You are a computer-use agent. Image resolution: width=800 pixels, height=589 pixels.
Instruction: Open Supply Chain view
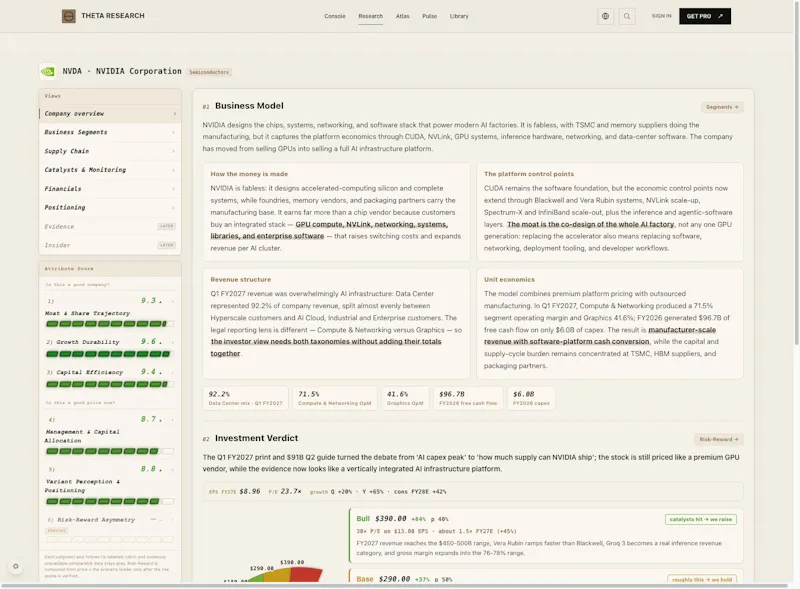pos(110,151)
